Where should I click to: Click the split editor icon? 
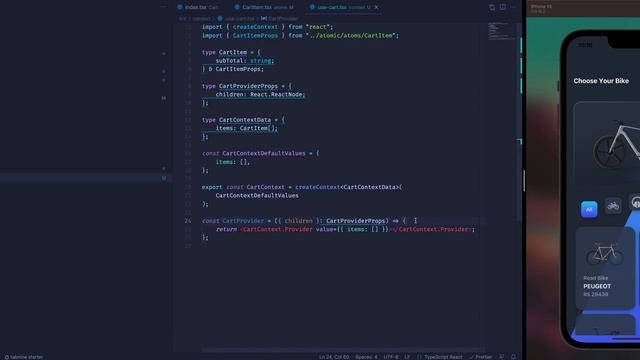503,7
